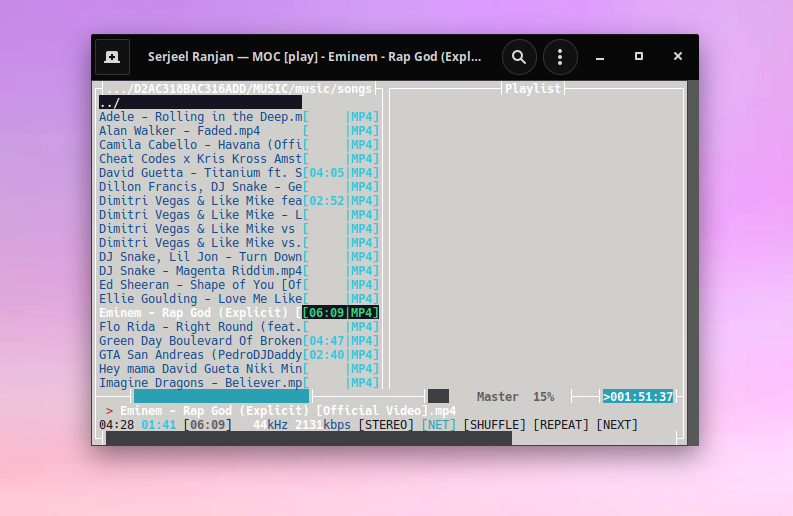Click the Master volume mixer bar
The height and width of the screenshot is (516, 793).
pos(438,396)
